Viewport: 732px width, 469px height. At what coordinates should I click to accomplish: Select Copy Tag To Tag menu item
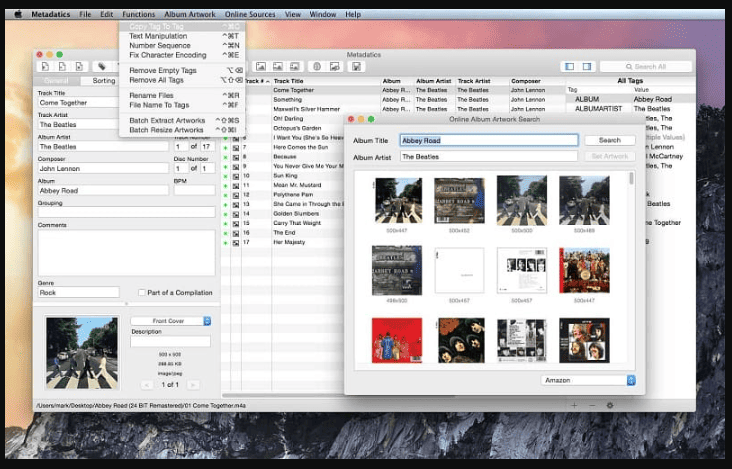(182, 27)
